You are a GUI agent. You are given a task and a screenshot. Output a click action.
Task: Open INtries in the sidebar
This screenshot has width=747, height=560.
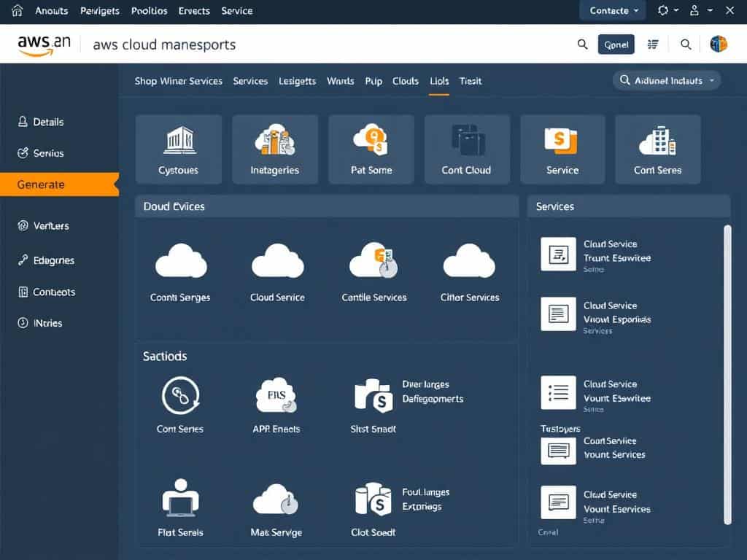tap(40, 323)
